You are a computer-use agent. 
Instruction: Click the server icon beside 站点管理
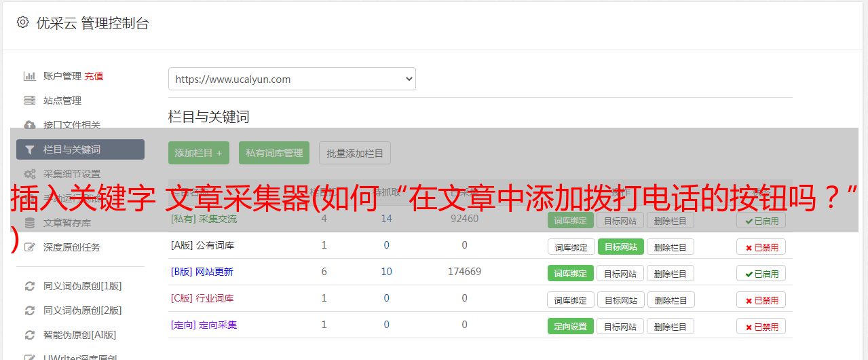coord(29,101)
